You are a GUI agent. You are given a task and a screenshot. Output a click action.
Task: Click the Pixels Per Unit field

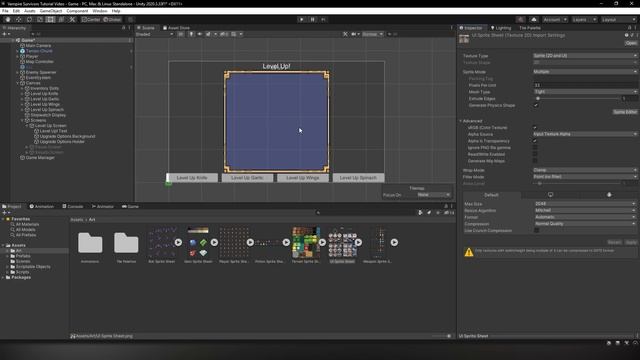(585, 85)
